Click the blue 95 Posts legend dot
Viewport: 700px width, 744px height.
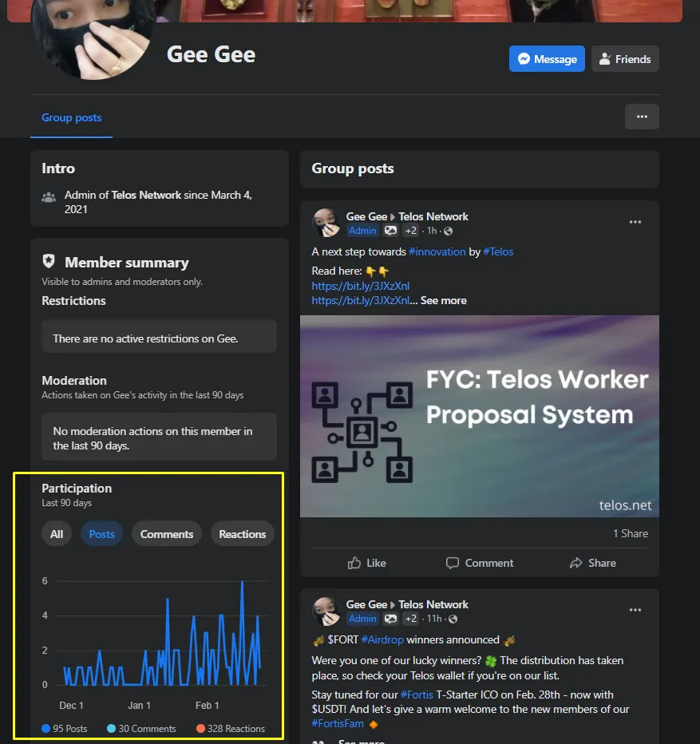[46, 728]
